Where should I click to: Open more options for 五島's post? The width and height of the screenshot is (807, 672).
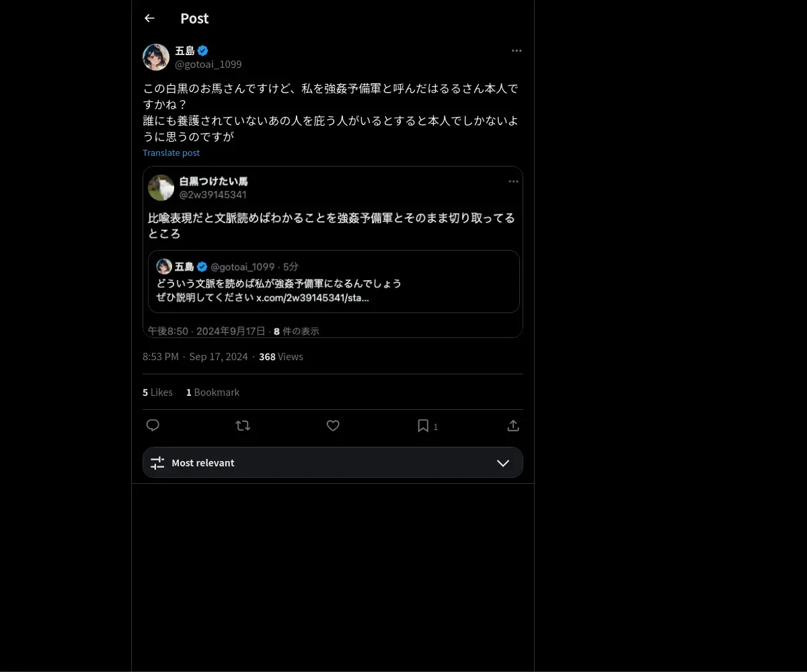[516, 50]
